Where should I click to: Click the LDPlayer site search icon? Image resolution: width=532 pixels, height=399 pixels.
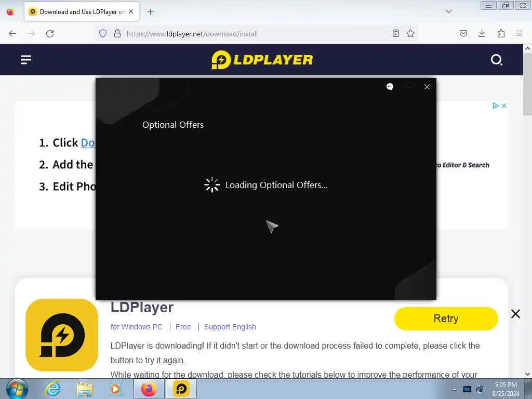(x=496, y=60)
